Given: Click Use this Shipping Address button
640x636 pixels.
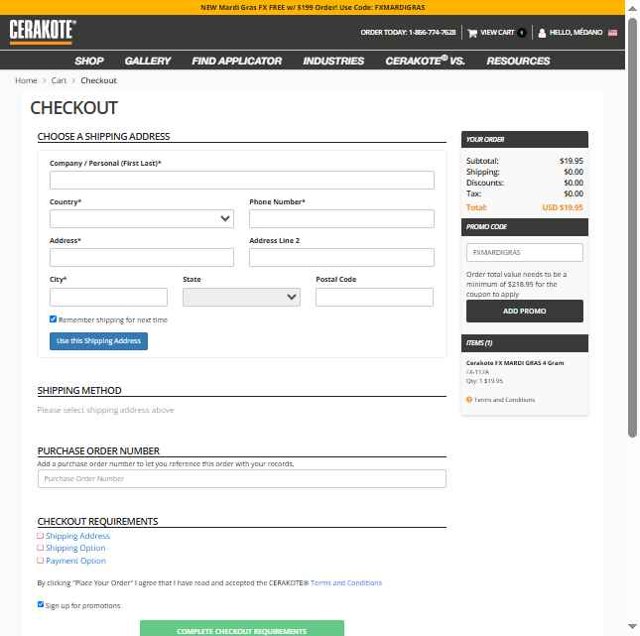Looking at the screenshot, I should click(99, 341).
